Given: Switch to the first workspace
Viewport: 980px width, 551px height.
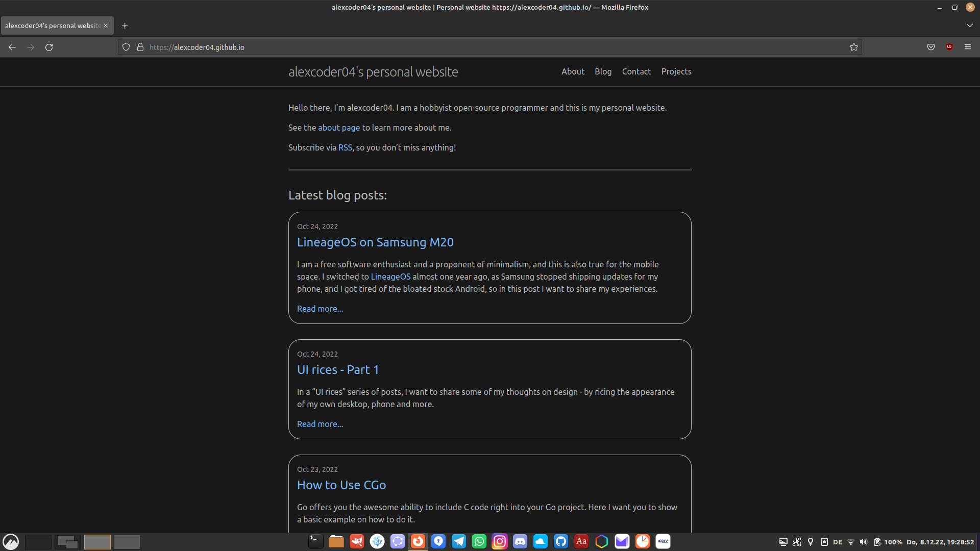Looking at the screenshot, I should [38, 542].
